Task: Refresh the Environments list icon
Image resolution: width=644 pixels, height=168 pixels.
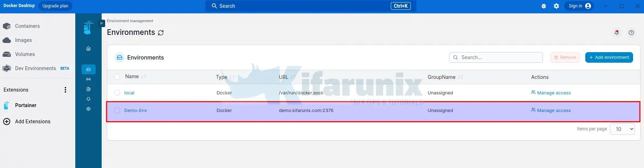Action: [161, 33]
